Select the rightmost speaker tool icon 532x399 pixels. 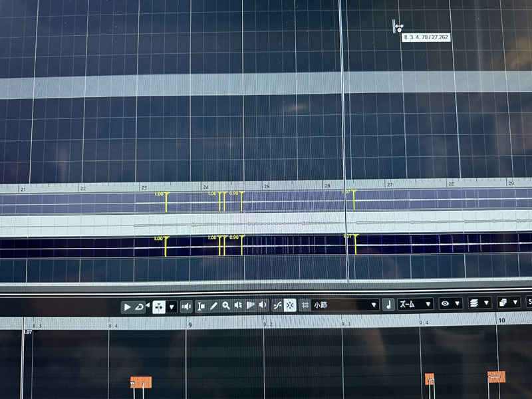coord(263,305)
